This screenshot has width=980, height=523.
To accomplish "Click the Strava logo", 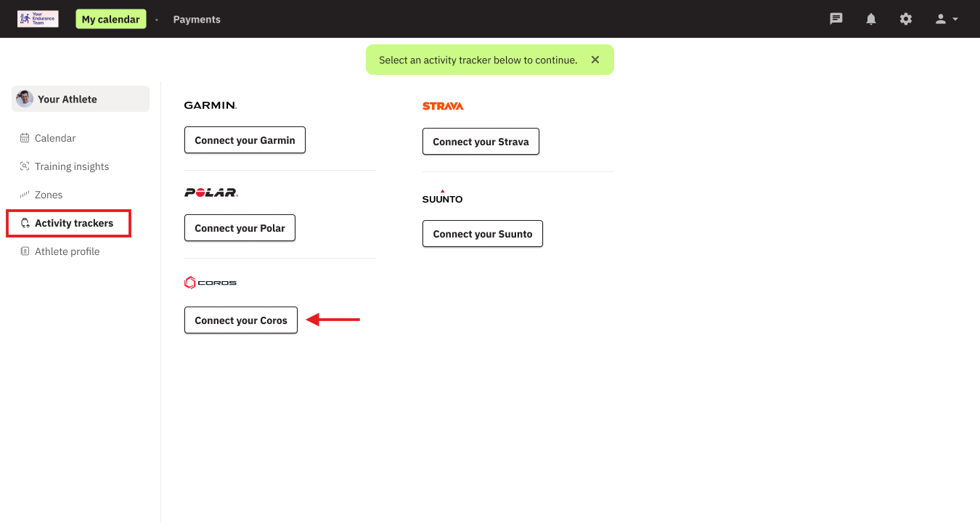I will (443, 106).
